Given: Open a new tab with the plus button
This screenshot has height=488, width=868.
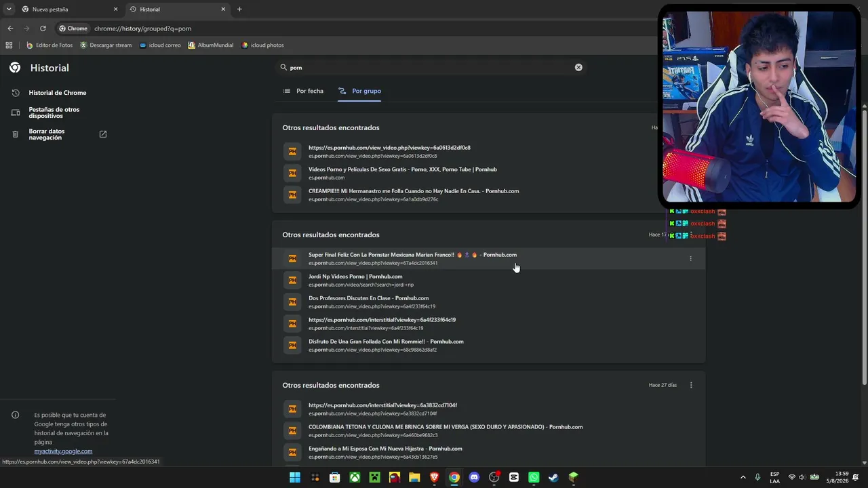Looking at the screenshot, I should point(239,9).
